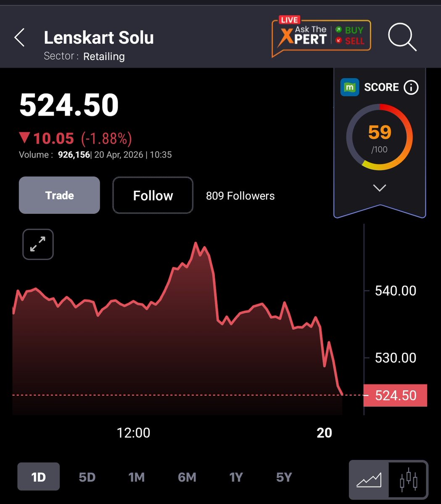Tap the back arrow to exit stock page

pyautogui.click(x=19, y=37)
